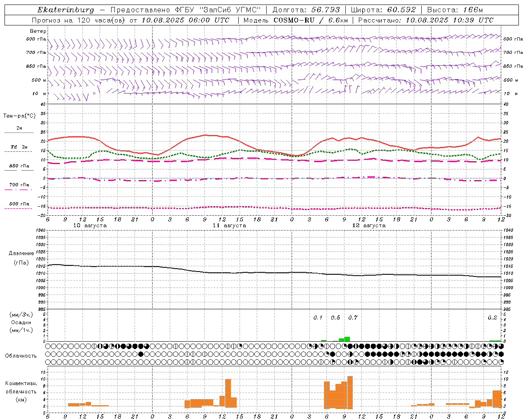Screen dimensions: 525x420
Task: Select the Широта: 60.592 value
Action: 383,10
